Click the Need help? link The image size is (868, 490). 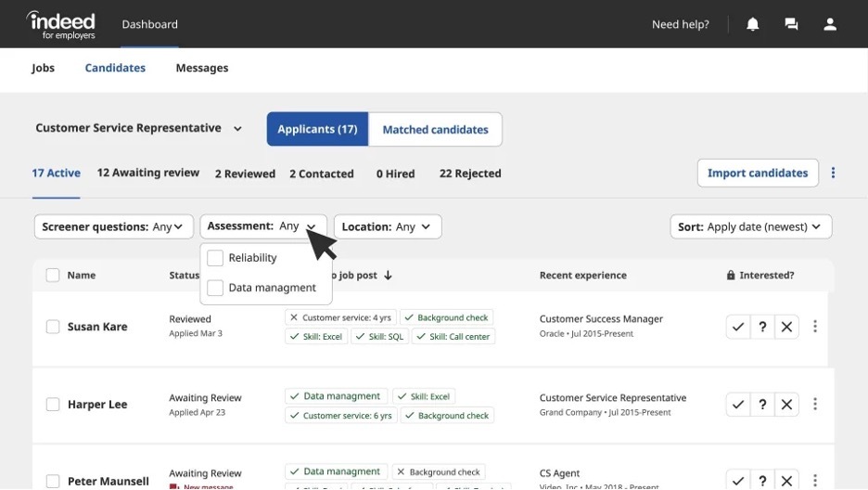[x=681, y=24]
